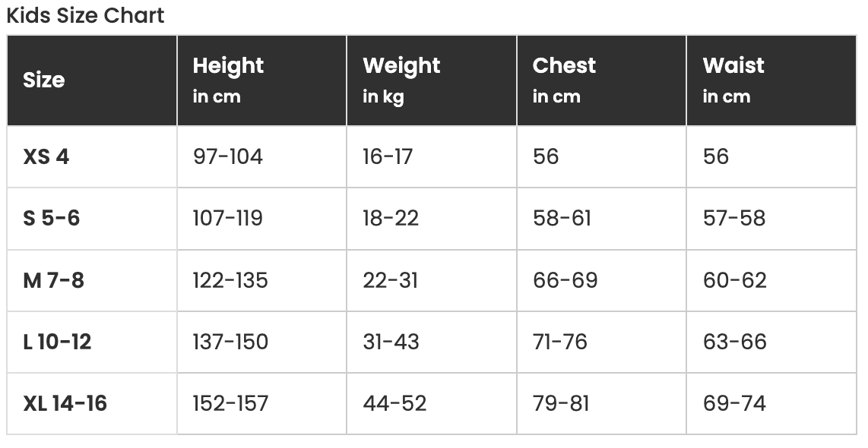Select the S 5-6 size label

[52, 218]
